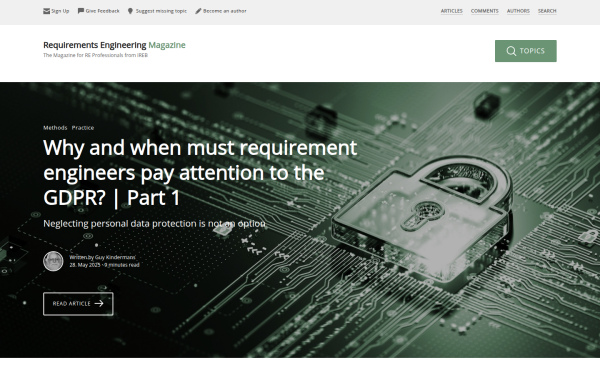
Task: Go to the Authors menu item
Action: (518, 11)
